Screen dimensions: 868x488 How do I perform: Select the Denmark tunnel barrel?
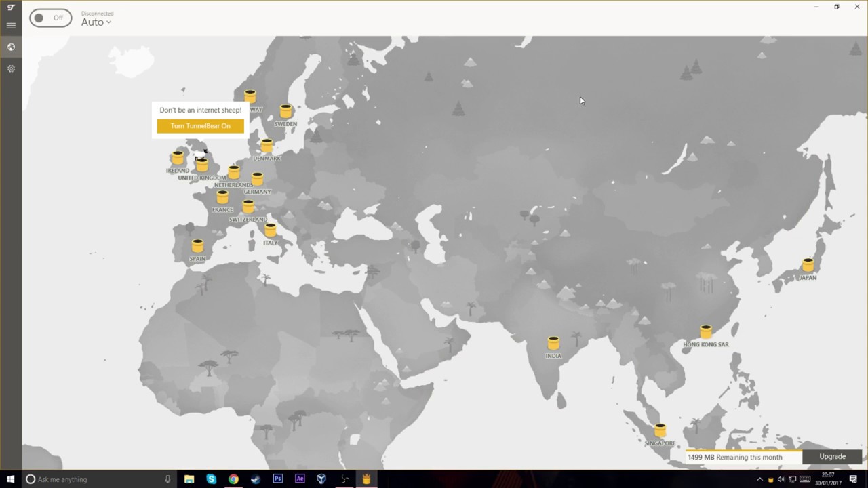coord(267,146)
